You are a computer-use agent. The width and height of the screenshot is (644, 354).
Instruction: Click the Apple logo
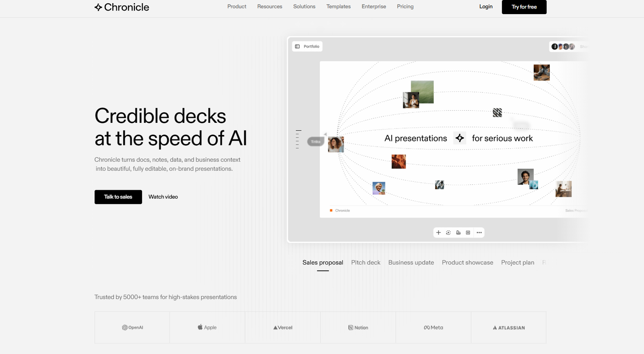pos(207,327)
